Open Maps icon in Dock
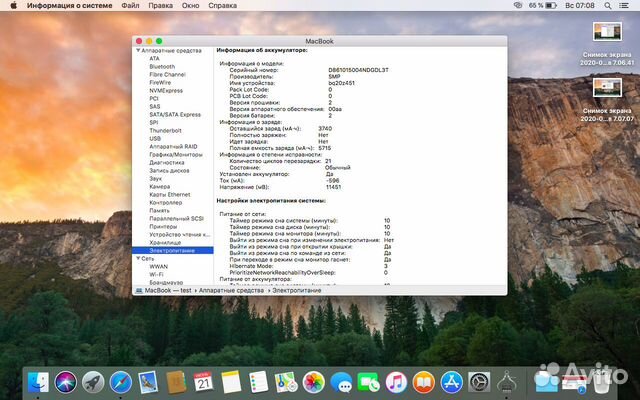 click(x=286, y=382)
